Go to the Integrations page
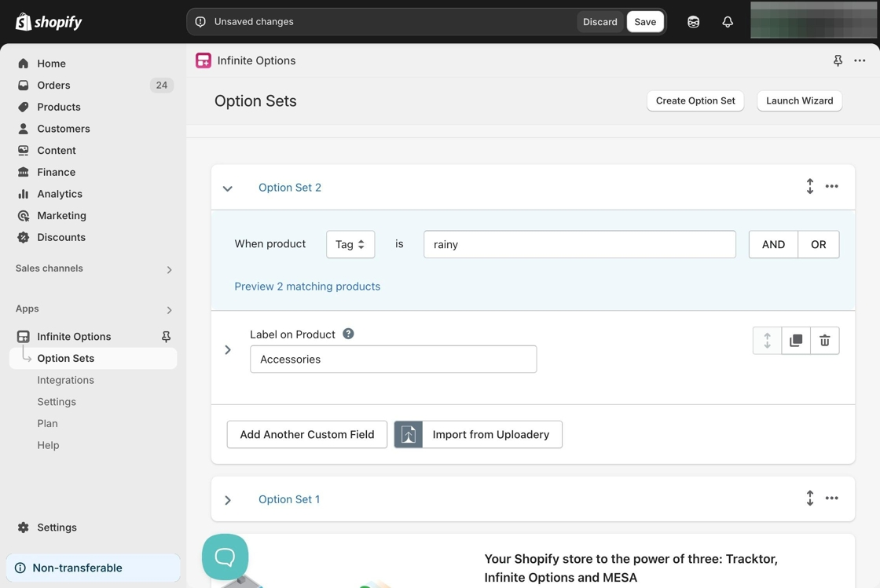Screen dimensions: 880x588 pyautogui.click(x=65, y=380)
